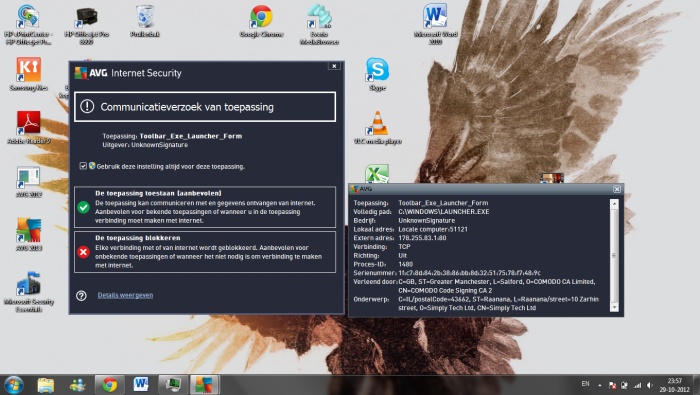This screenshot has width=700, height=395.
Task: Open Windows Explorer from the taskbar
Action: 46,385
